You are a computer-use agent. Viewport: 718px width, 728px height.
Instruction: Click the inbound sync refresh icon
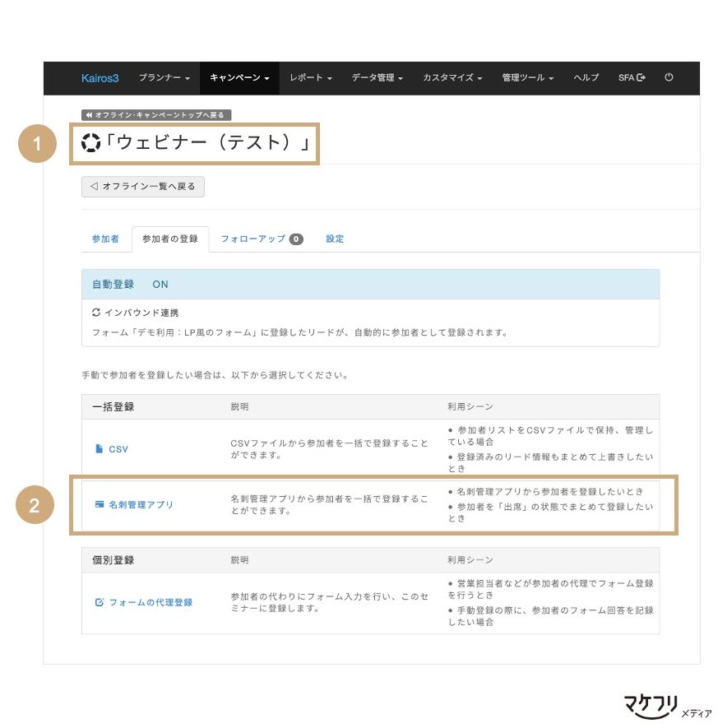[96, 313]
